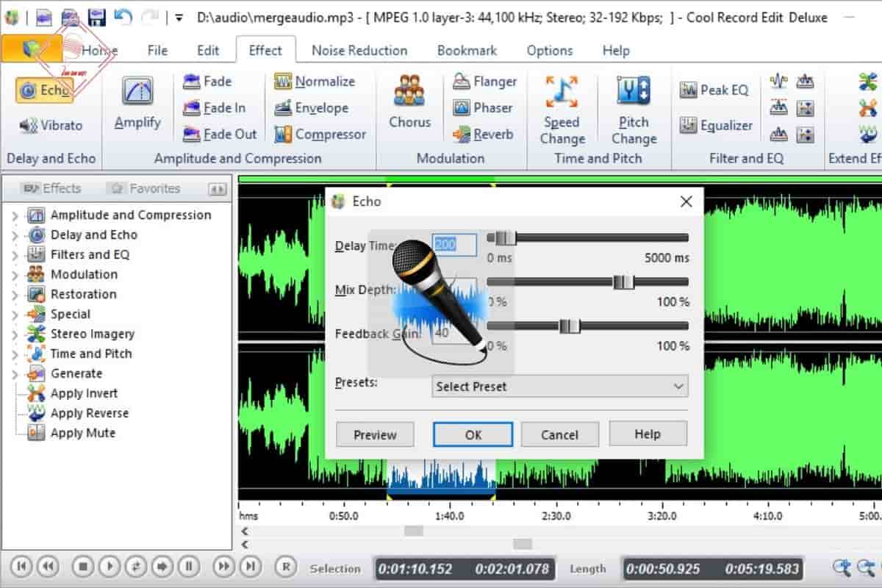Screen dimensions: 882x588
Task: Open the Flanger effect
Action: (x=485, y=81)
